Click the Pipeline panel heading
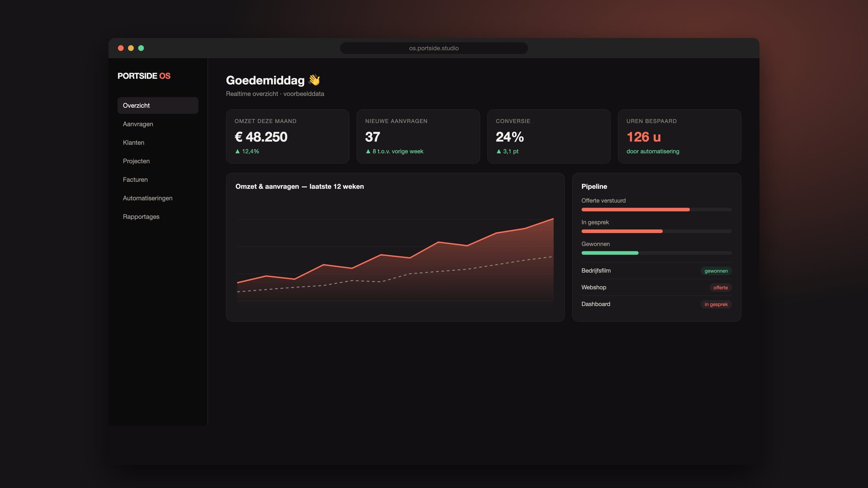Screen dimensions: 868x488 tap(594, 187)
